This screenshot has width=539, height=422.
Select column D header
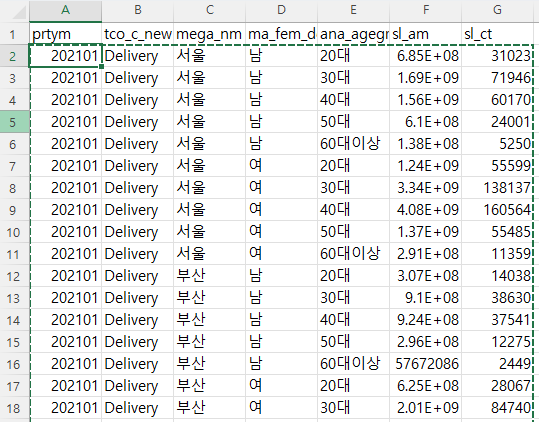[282, 10]
